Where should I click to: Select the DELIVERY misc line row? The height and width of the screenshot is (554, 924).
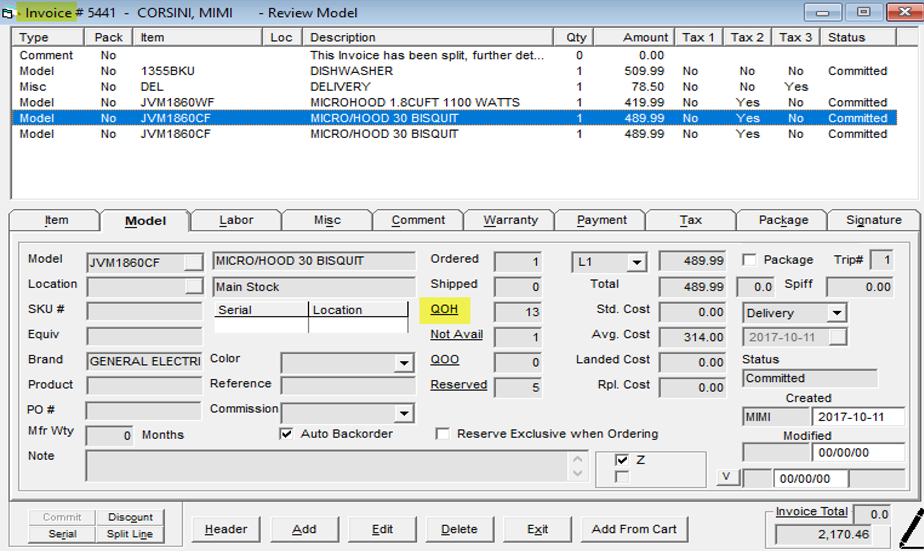[454, 87]
